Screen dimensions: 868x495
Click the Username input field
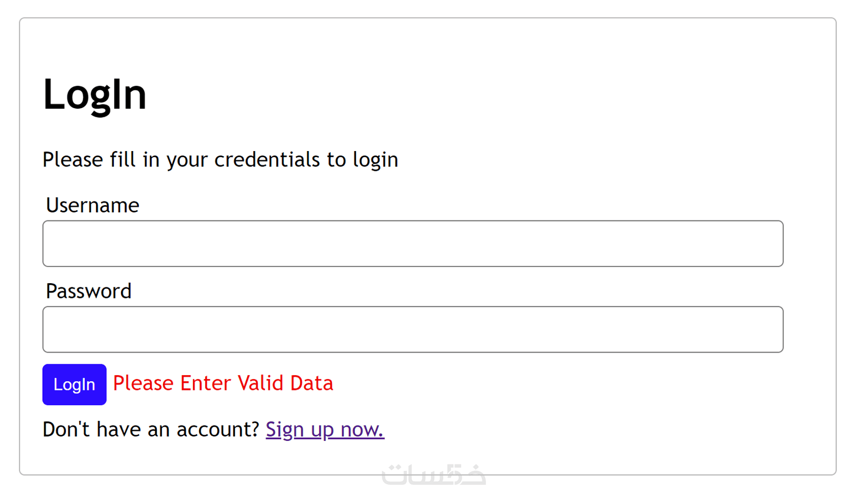[413, 243]
